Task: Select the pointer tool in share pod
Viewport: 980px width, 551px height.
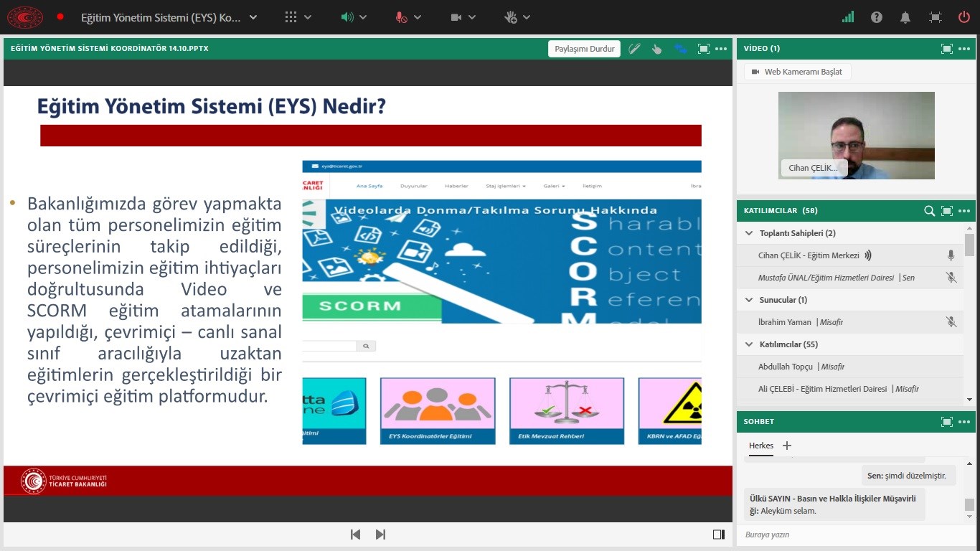Action: coord(656,49)
